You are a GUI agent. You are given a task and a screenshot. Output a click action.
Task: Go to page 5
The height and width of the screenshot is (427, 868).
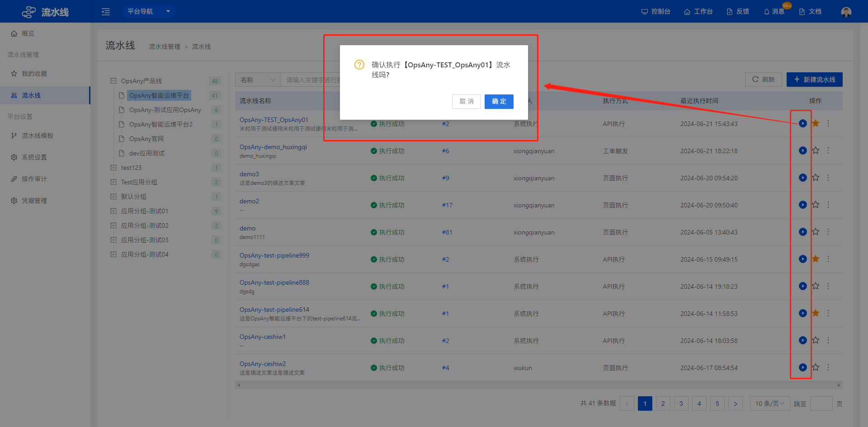[717, 404]
